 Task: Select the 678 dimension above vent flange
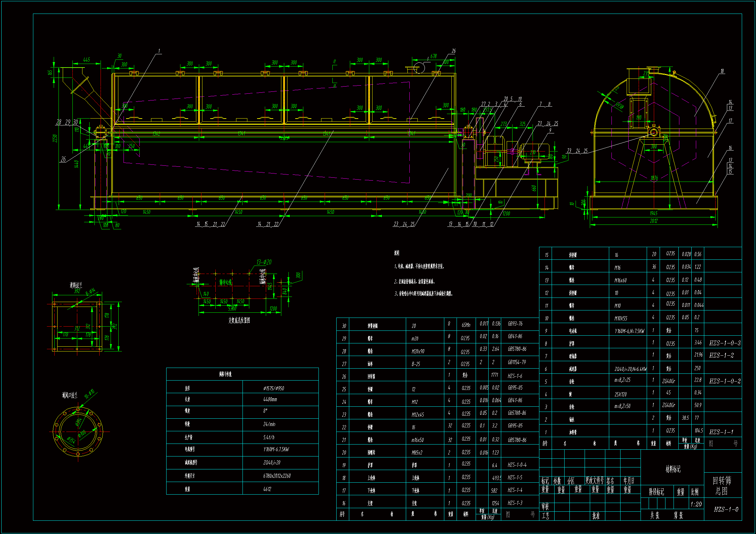(433, 56)
